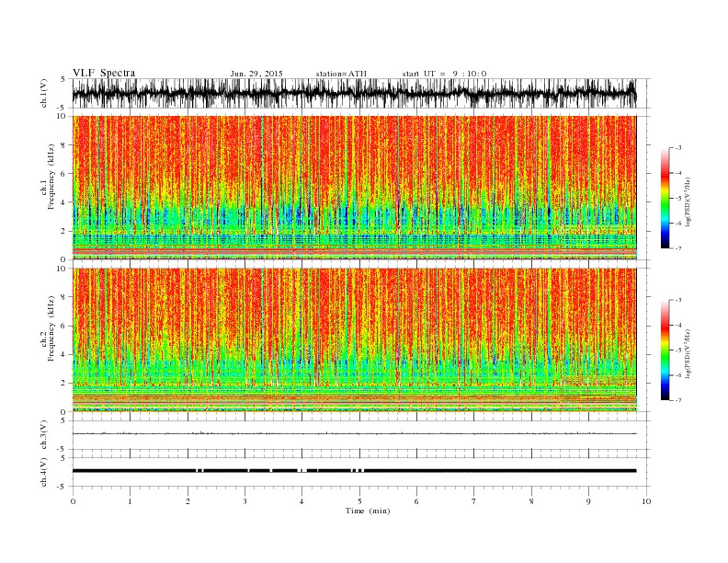Click the "ch.3(V)" axis label

[x=44, y=435]
